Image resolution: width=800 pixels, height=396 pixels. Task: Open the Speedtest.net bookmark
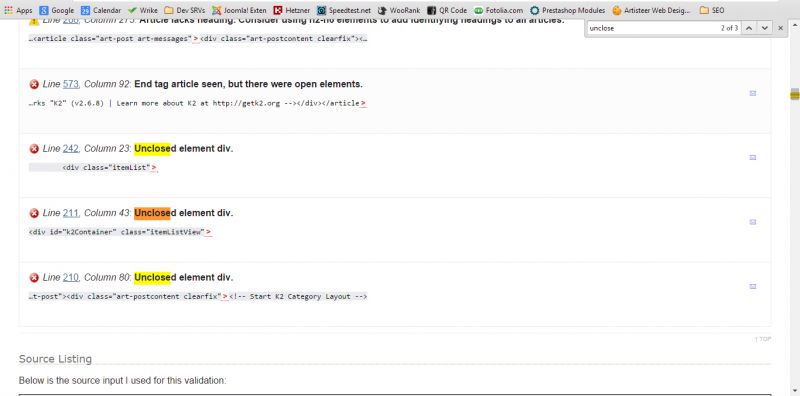pos(343,10)
